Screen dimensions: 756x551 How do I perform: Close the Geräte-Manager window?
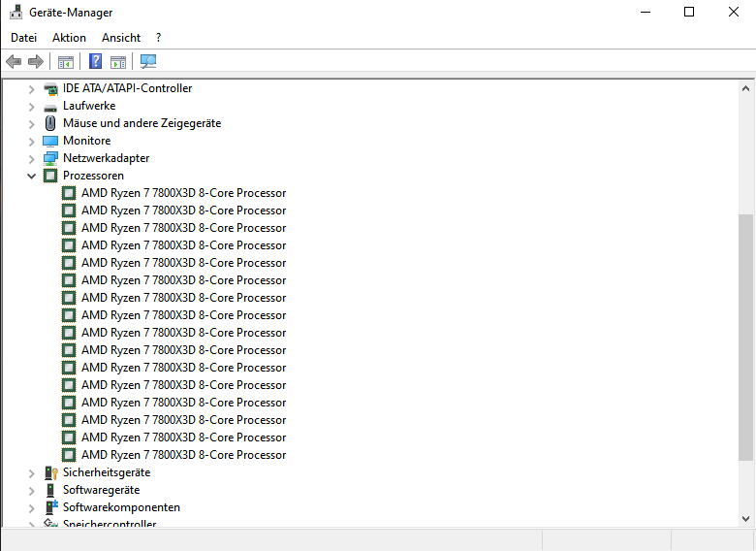[x=734, y=12]
